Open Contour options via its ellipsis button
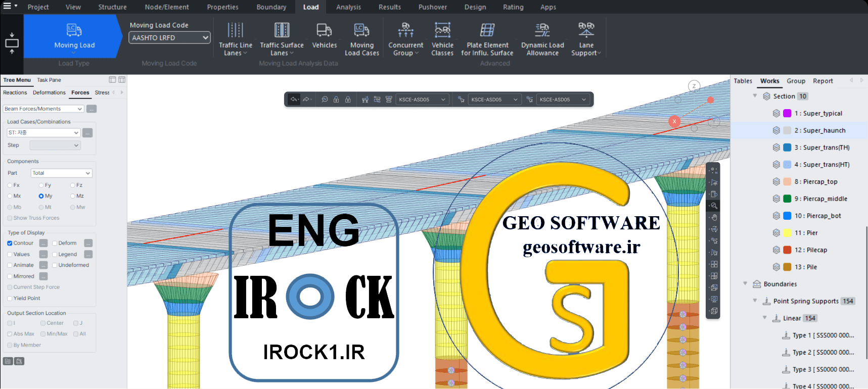Image resolution: width=868 pixels, height=389 pixels. (x=43, y=243)
